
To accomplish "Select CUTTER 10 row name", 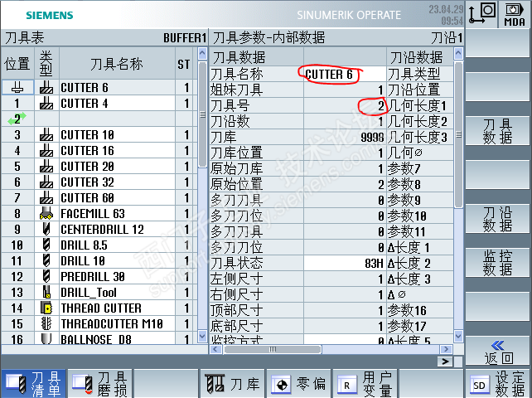I will click(x=87, y=135).
